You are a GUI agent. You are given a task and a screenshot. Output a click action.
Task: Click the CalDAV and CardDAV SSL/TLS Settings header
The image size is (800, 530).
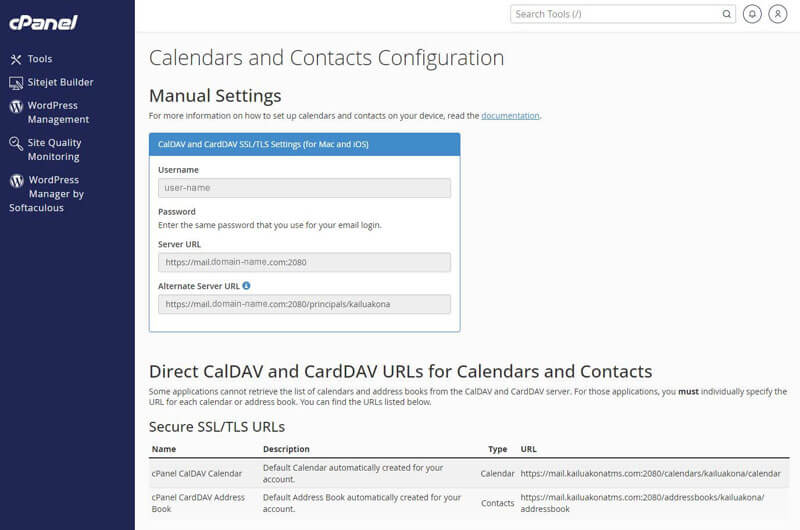click(x=304, y=144)
